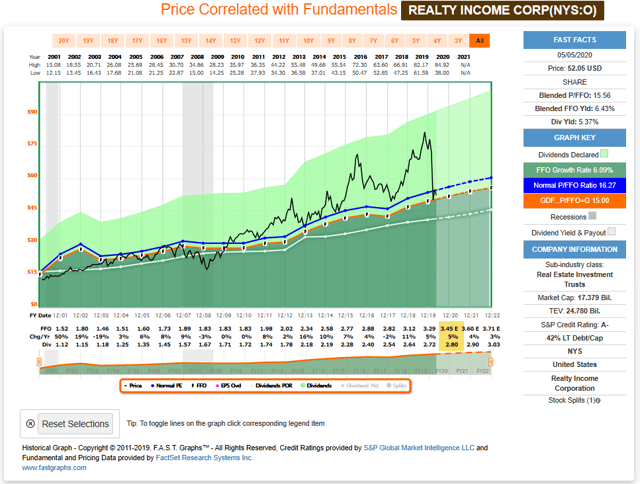Image resolution: width=640 pixels, height=484 pixels.
Task: Click the Stock Splits (1) info icon
Action: 598,401
